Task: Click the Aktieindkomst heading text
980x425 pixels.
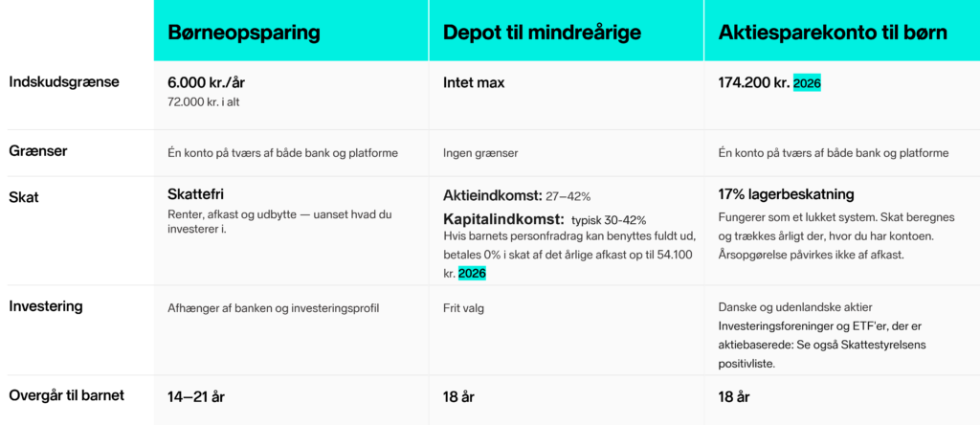Action: [x=493, y=196]
